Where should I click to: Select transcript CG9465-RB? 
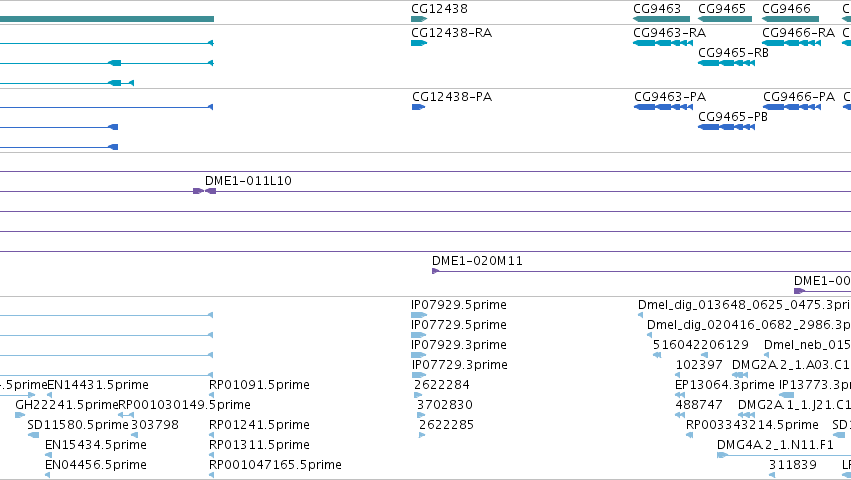coord(726,63)
